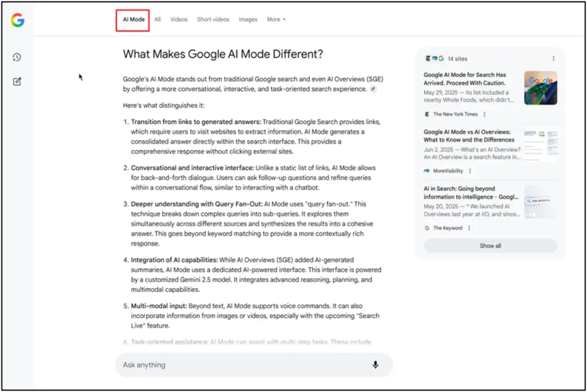The image size is (587, 392).
Task: Activate voice input with the microphone icon
Action: tap(375, 364)
